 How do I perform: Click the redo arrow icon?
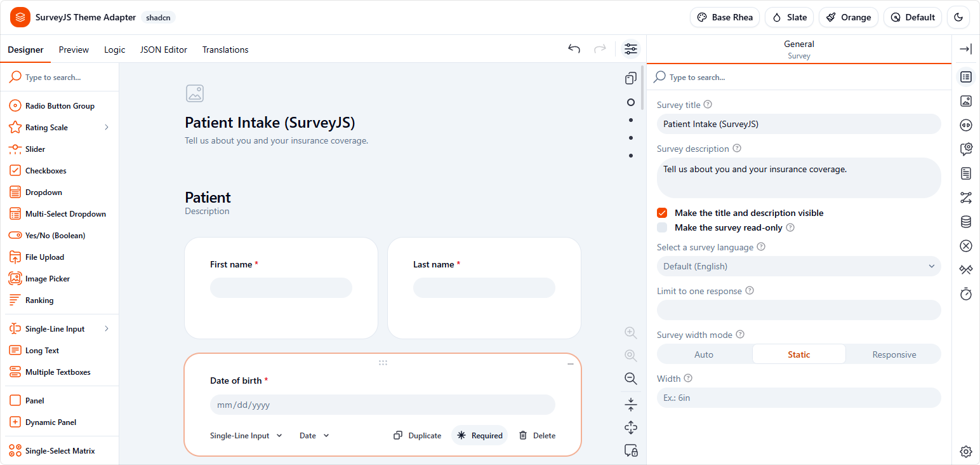(x=600, y=49)
